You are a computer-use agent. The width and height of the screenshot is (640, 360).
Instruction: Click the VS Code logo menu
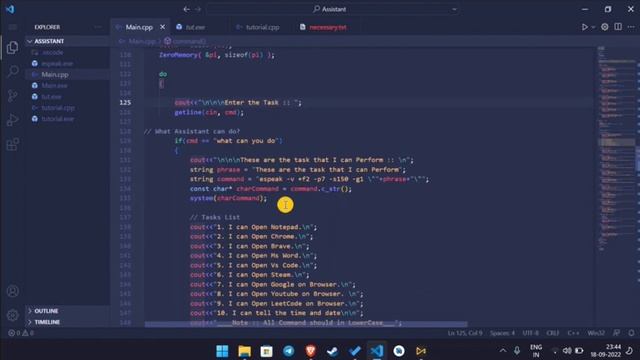(10, 9)
